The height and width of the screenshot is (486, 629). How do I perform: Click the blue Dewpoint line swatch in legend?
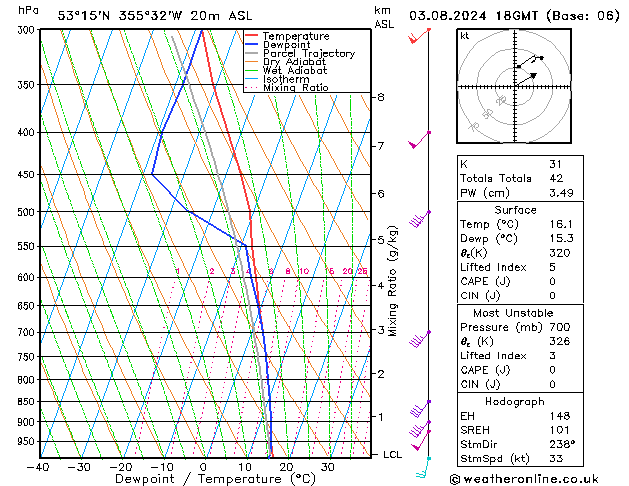(252, 44)
